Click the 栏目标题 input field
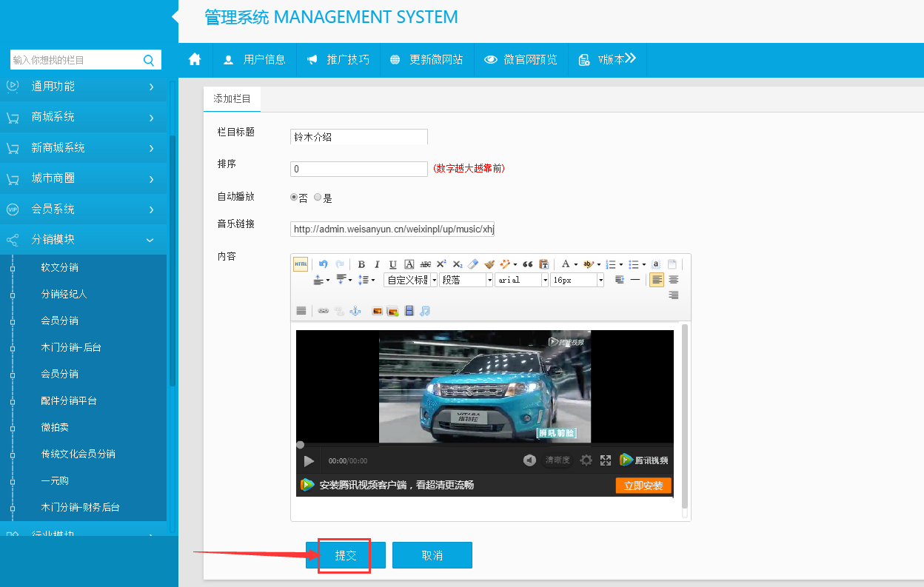Viewport: 924px width, 587px height. click(359, 137)
